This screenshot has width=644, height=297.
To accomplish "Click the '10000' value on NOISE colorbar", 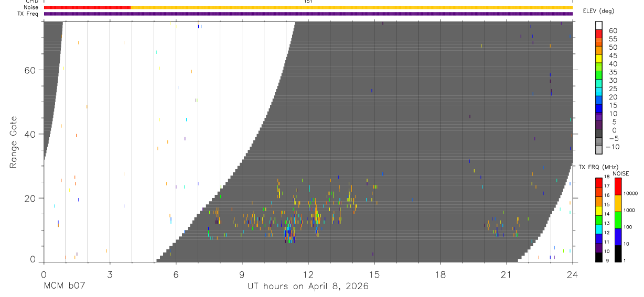I will (630, 193).
